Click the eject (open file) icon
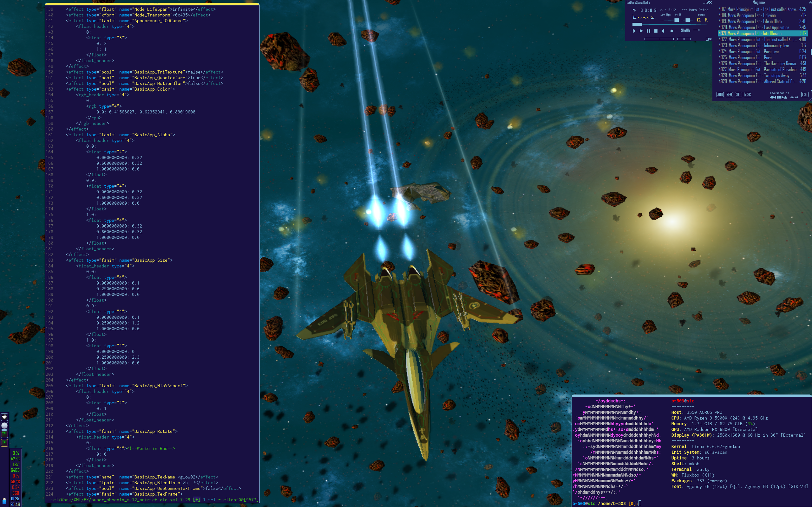 (672, 31)
